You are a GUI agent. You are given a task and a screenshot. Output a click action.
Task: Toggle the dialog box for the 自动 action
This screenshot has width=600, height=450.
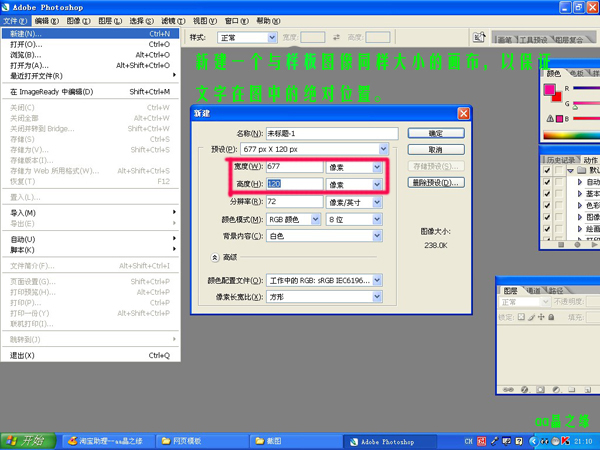[559, 182]
